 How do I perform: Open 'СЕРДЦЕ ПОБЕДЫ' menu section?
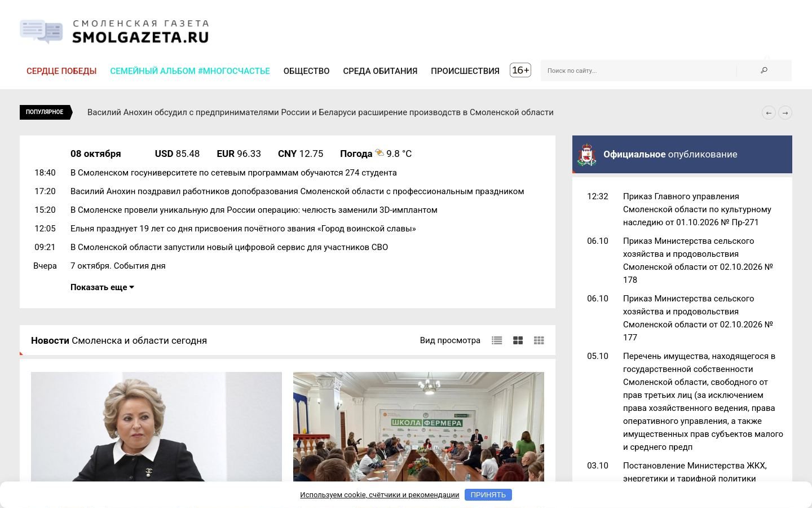click(x=61, y=71)
